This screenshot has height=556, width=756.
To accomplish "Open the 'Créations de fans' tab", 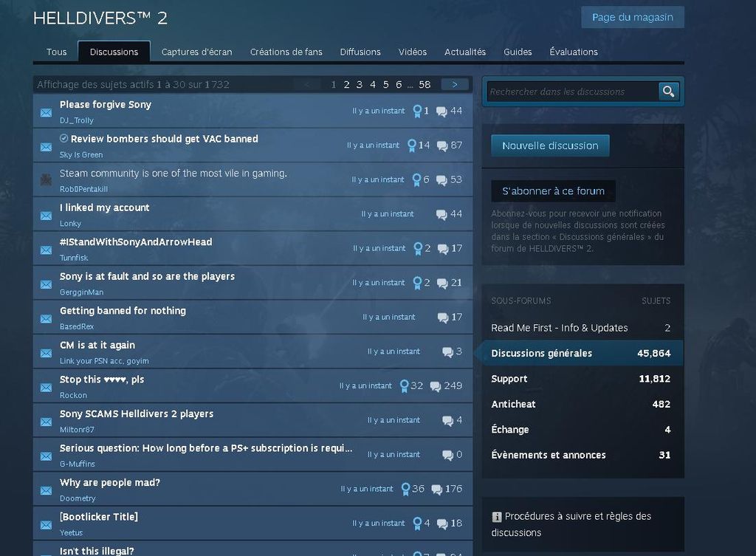I will 286,52.
